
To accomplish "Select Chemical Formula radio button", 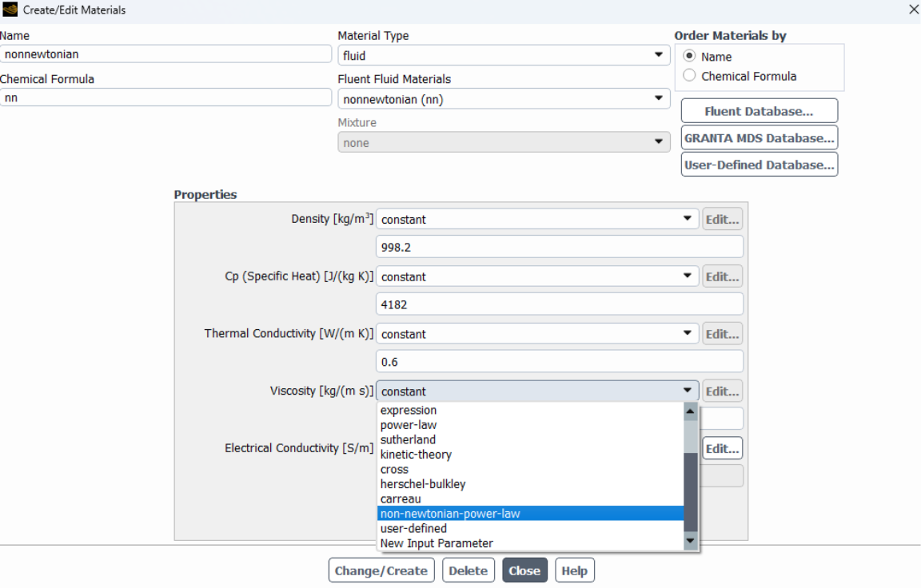I will click(690, 76).
